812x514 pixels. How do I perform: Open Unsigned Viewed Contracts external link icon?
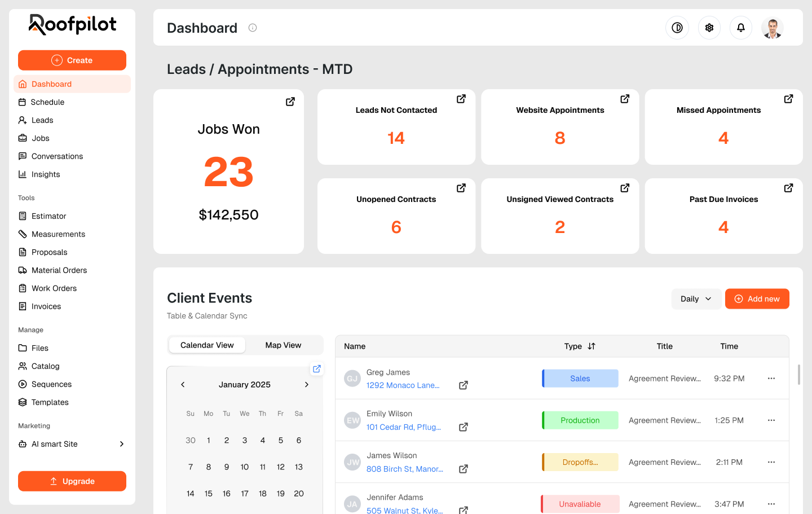(625, 188)
